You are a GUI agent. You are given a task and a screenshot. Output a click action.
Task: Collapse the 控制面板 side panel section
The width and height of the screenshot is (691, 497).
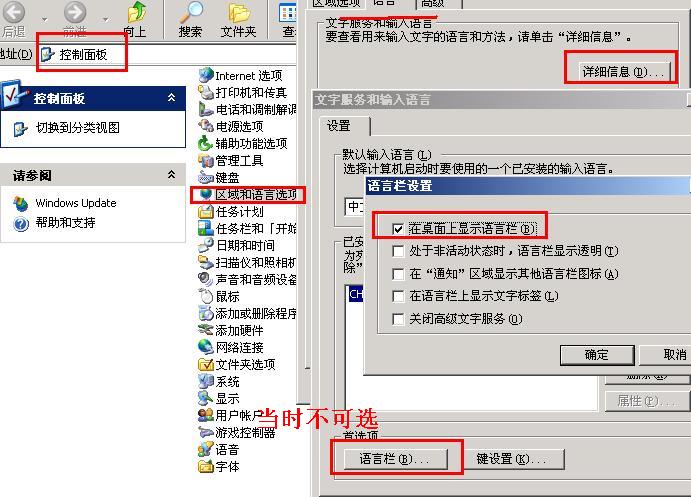pos(171,98)
